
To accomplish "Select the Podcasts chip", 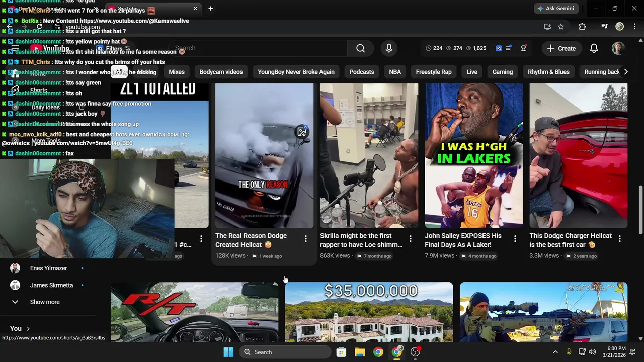I will (362, 72).
